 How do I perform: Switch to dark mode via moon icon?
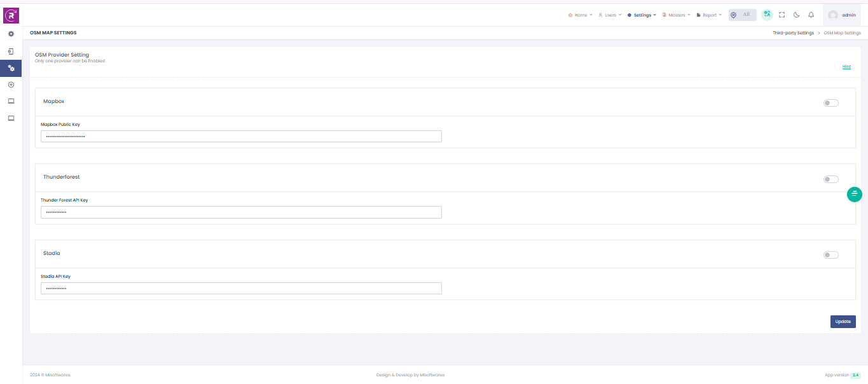[x=796, y=15]
